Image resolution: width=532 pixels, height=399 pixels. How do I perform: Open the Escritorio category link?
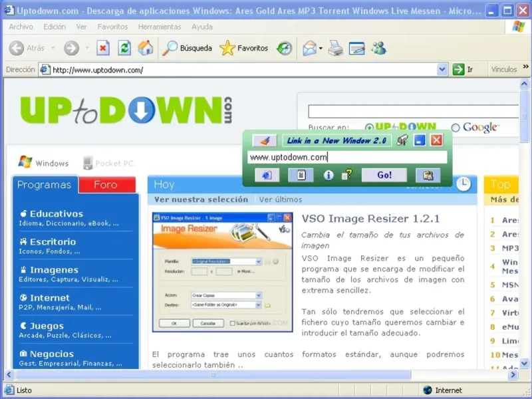(53, 241)
